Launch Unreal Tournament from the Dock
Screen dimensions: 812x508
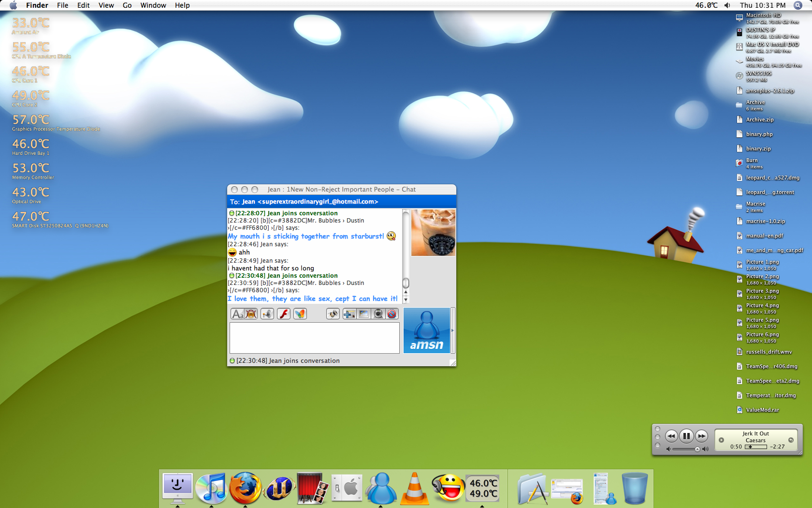pos(279,488)
